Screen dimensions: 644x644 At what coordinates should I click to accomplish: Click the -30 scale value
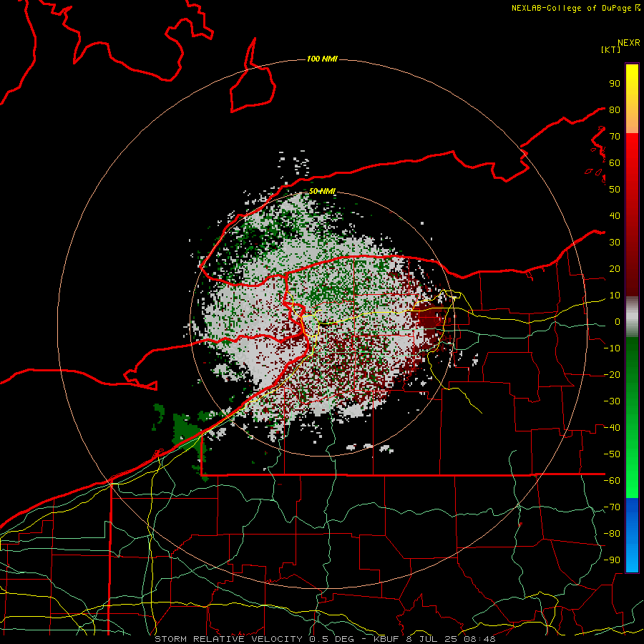click(612, 401)
